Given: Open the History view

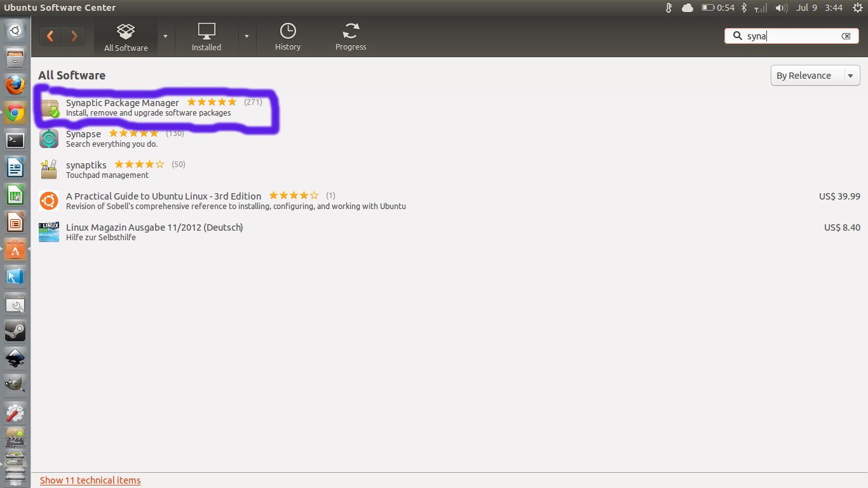Looking at the screenshot, I should click(288, 37).
